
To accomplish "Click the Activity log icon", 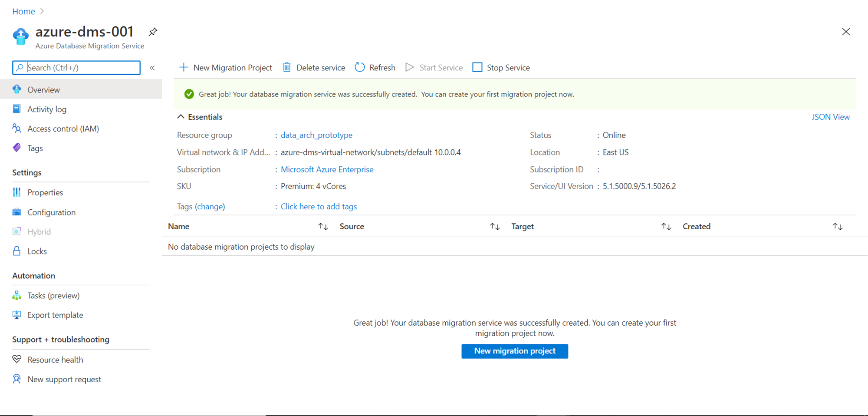I will click(17, 109).
